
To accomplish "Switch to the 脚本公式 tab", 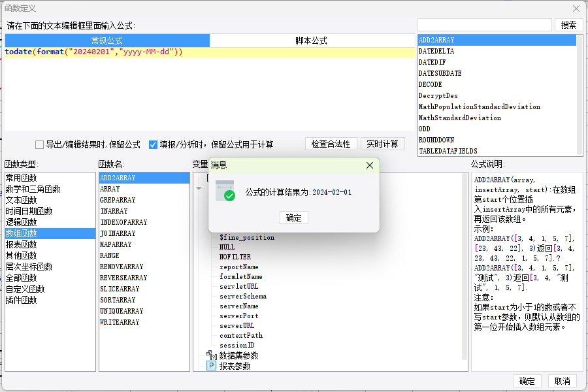I will point(311,41).
